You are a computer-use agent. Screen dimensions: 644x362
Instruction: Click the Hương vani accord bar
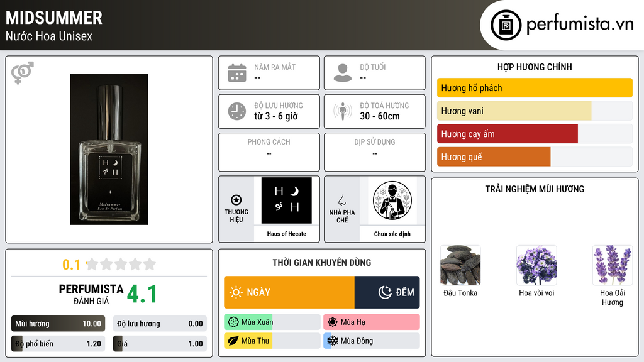pos(535,111)
